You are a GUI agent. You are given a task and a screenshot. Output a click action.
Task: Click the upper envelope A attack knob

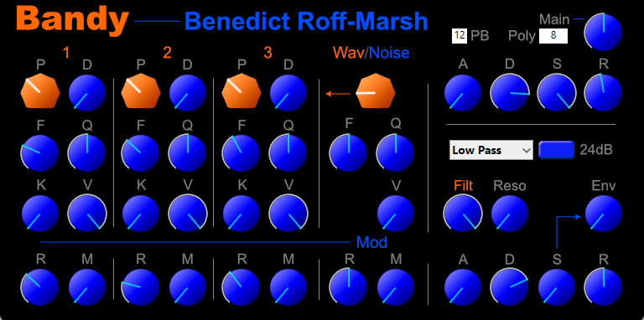point(463,93)
